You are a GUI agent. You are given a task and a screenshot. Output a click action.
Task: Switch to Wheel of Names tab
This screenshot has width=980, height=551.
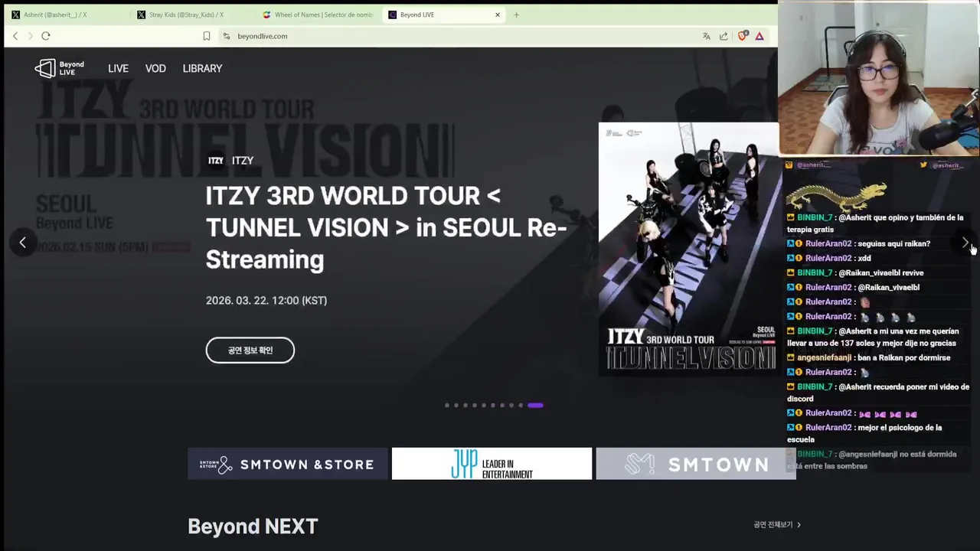click(318, 15)
